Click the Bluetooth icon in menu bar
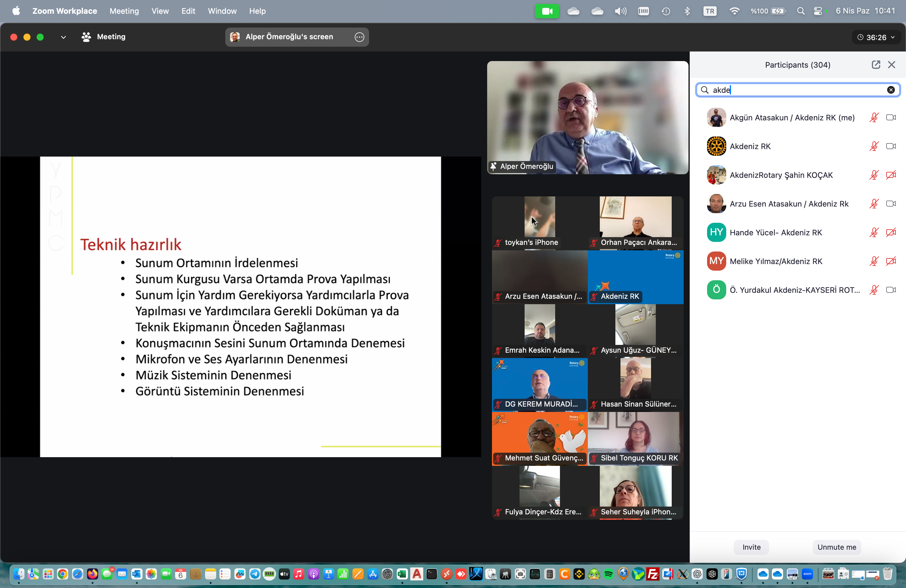Image resolution: width=906 pixels, height=588 pixels. (x=687, y=11)
